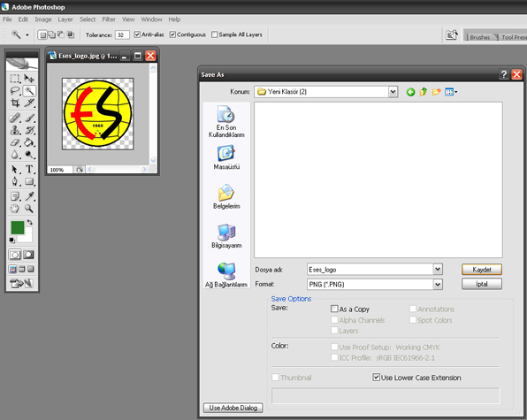The width and height of the screenshot is (527, 420).
Task: Select the Paint Bucket tool
Action: pyautogui.click(x=29, y=142)
